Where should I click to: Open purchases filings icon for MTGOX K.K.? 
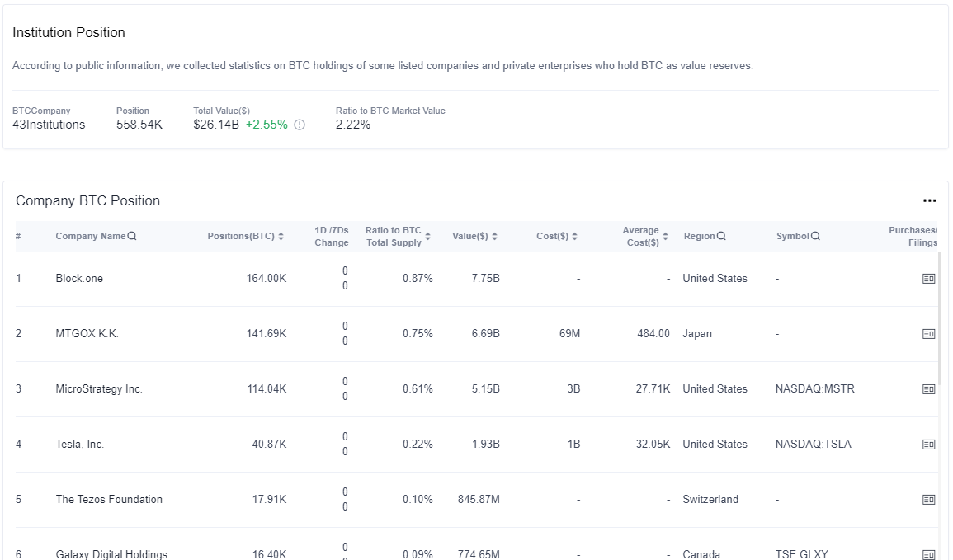[928, 334]
